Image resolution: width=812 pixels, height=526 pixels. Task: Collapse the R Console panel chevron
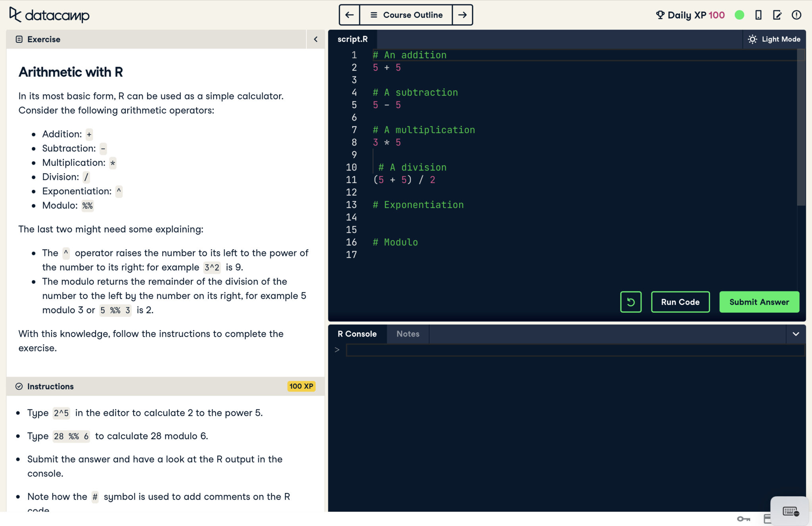point(795,334)
